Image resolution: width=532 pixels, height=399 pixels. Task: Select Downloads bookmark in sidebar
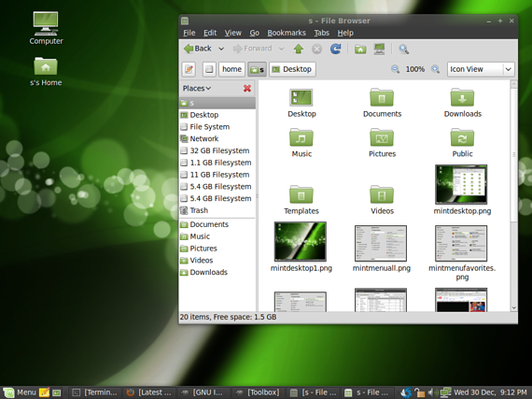coord(217,272)
